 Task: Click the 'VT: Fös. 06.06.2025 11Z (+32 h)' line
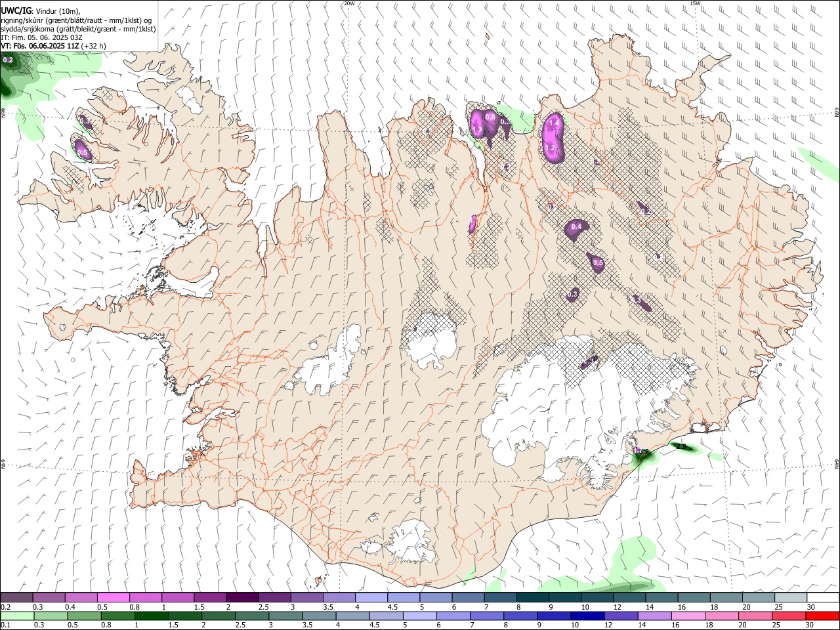54,46
